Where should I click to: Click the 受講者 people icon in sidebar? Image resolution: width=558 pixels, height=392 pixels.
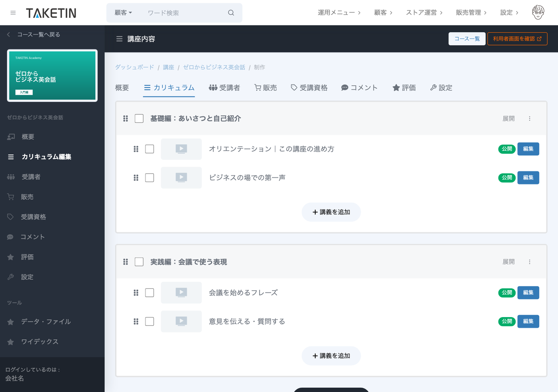11,177
